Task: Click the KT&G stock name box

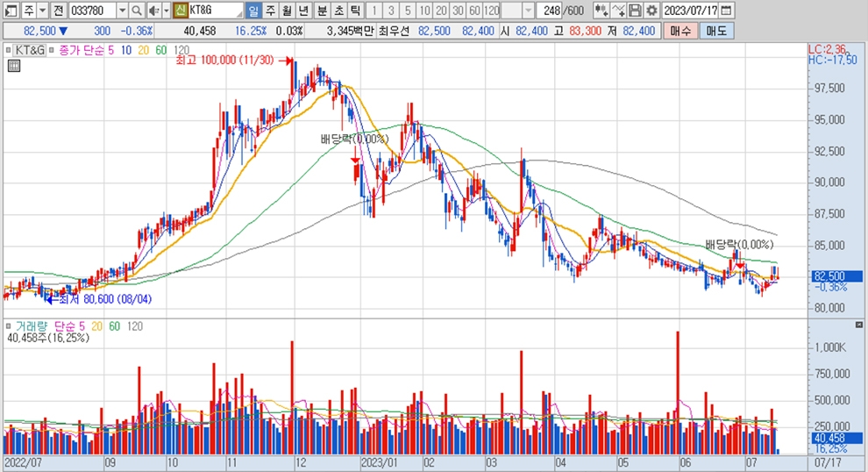Action: click(216, 10)
